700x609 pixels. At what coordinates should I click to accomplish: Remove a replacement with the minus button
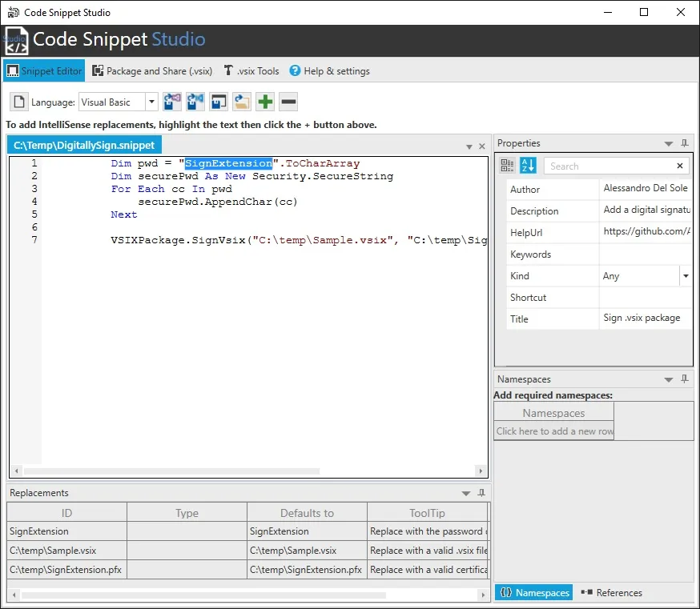tap(288, 102)
